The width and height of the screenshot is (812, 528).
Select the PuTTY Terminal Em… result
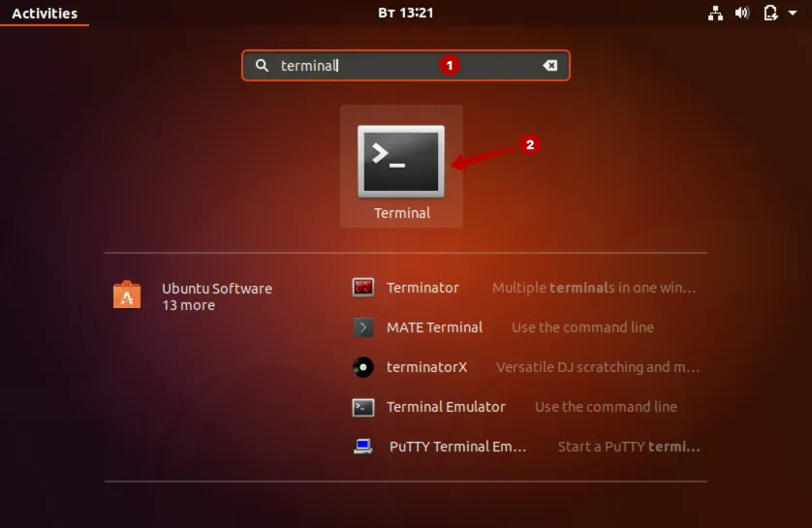tap(457, 447)
